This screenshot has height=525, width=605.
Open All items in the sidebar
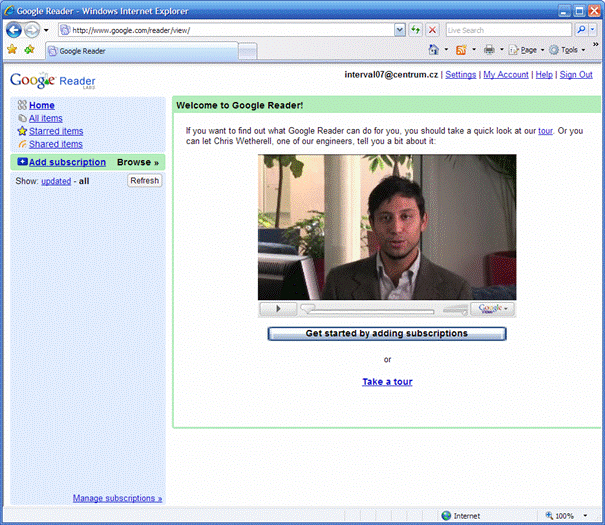(x=46, y=118)
